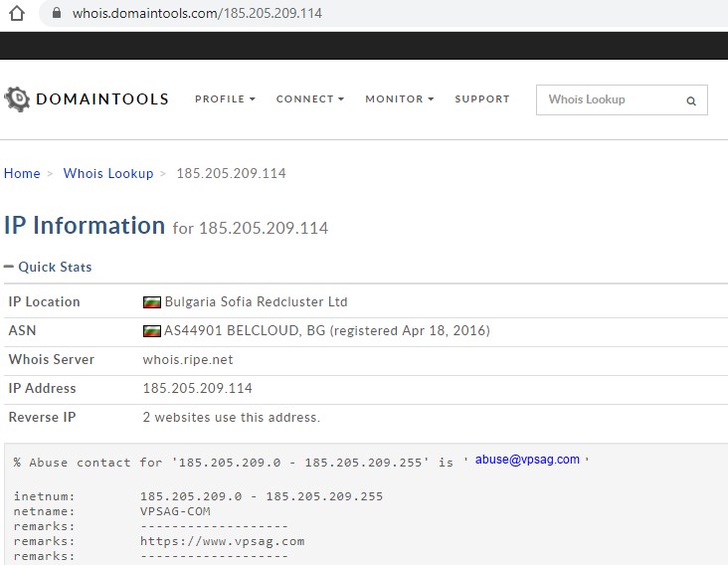Screen dimensions: 728x565
Task: Click the 'inetnum:' field label
Action: pos(44,496)
